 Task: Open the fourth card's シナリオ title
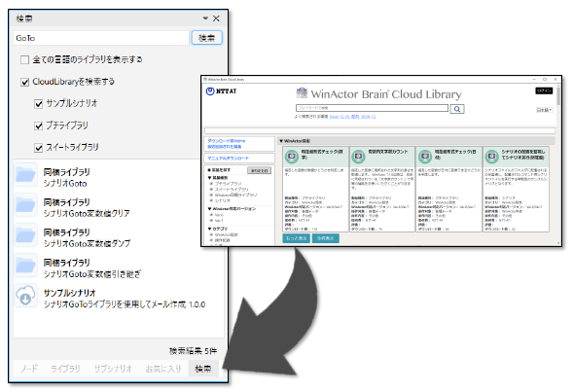click(x=522, y=155)
